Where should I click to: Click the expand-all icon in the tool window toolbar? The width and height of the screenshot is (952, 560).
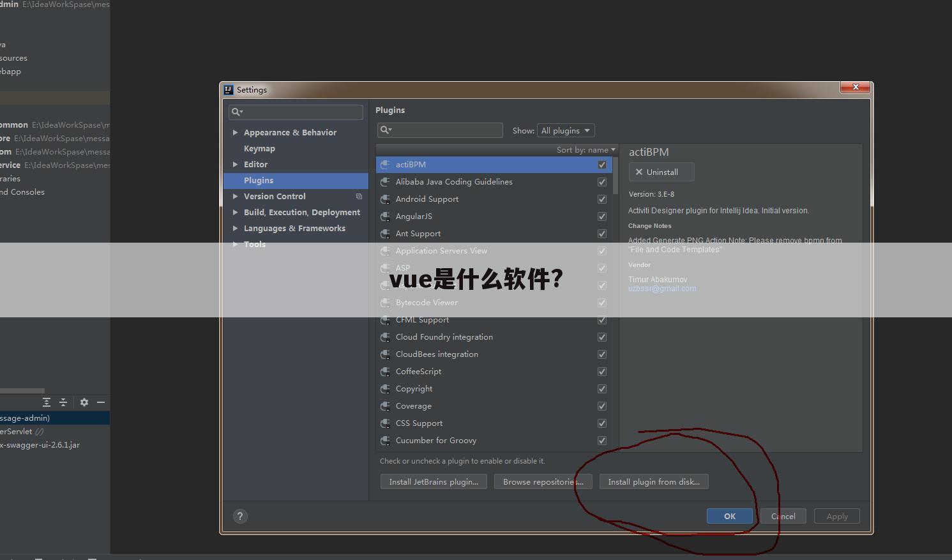[x=45, y=402]
